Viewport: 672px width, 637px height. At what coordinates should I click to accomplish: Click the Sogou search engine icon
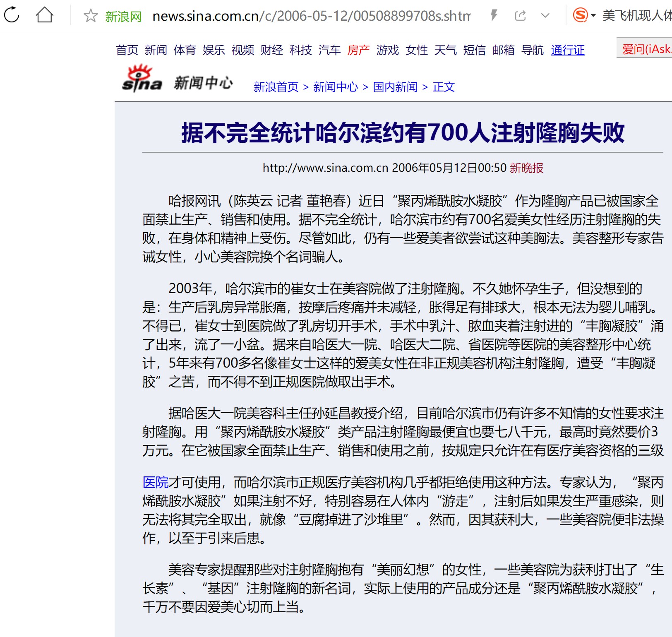pos(580,15)
